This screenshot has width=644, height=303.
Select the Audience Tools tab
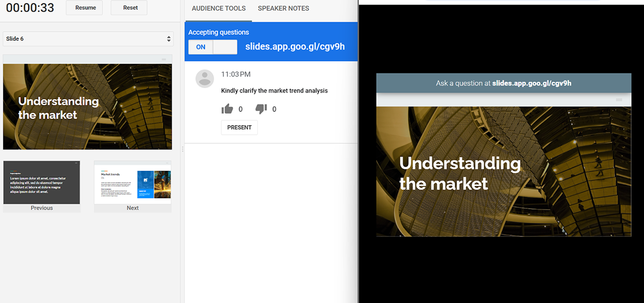[218, 9]
